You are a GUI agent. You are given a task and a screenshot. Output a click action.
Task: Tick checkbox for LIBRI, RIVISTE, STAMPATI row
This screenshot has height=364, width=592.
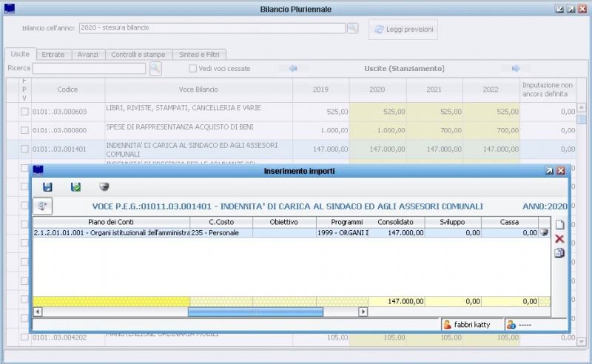click(x=24, y=112)
